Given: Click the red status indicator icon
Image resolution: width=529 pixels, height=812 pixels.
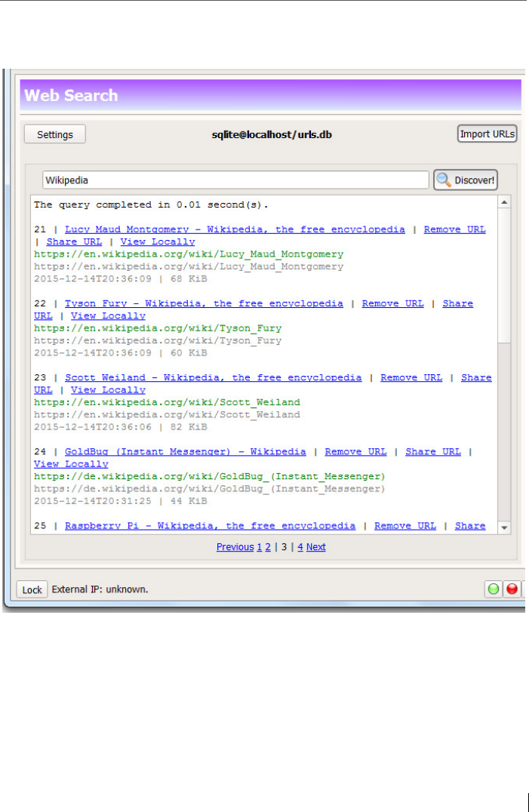Looking at the screenshot, I should tap(512, 589).
